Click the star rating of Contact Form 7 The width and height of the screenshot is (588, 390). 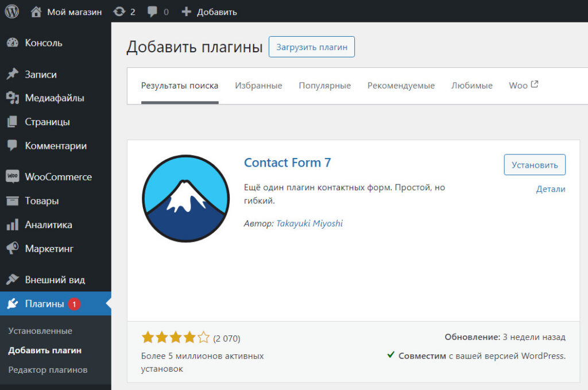tap(176, 338)
